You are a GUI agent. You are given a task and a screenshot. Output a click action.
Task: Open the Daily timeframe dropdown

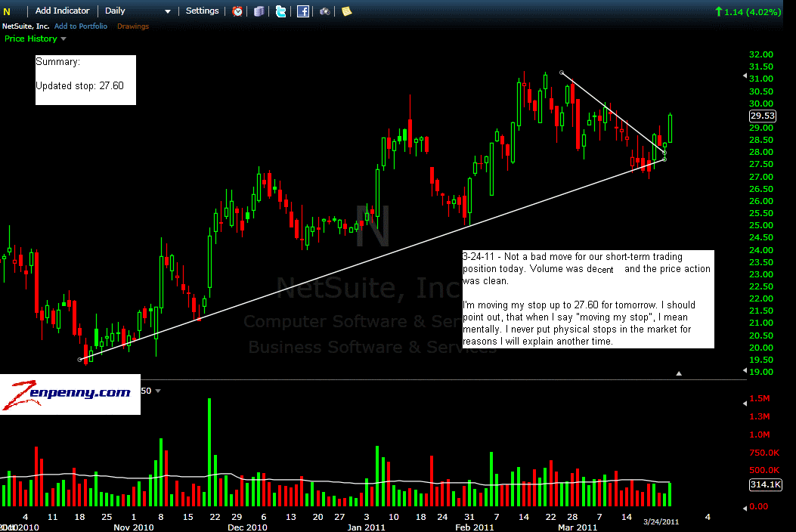pos(138,11)
